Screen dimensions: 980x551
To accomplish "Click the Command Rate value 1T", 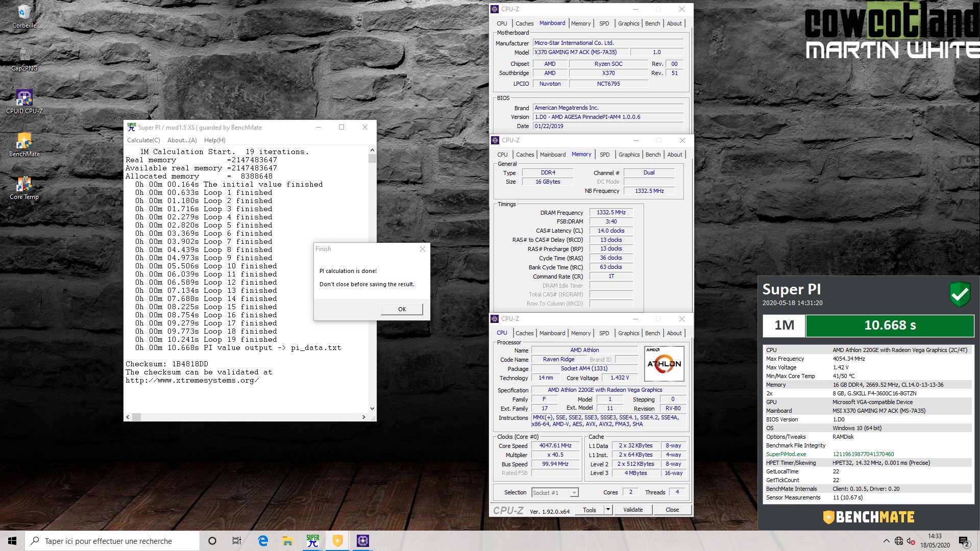I will tap(611, 277).
